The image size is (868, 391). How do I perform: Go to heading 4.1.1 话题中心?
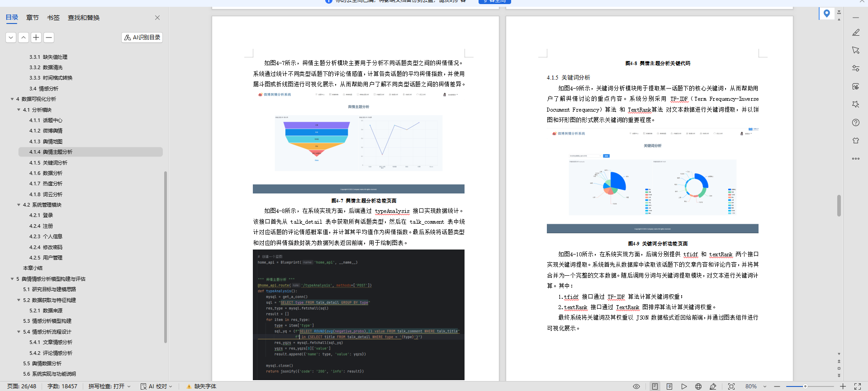point(46,120)
